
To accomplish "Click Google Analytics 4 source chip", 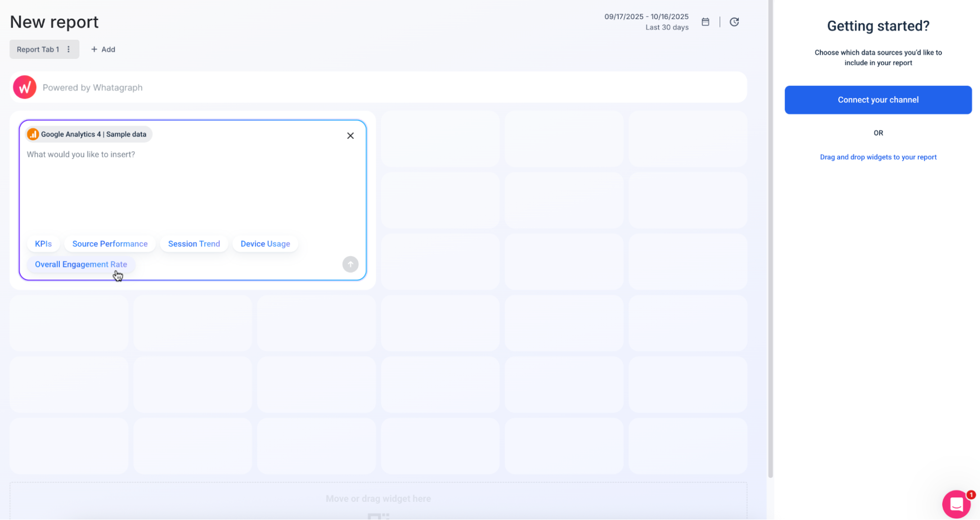I will [89, 134].
